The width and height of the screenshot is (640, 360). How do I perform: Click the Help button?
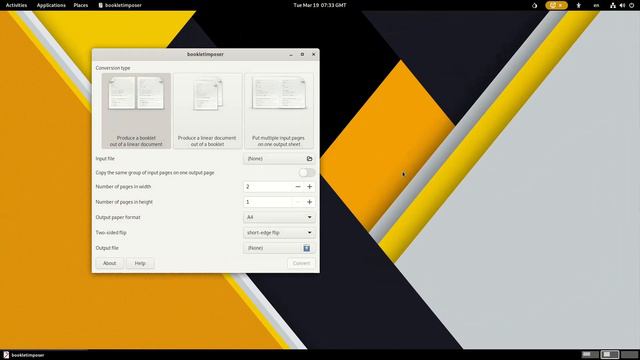click(x=140, y=263)
